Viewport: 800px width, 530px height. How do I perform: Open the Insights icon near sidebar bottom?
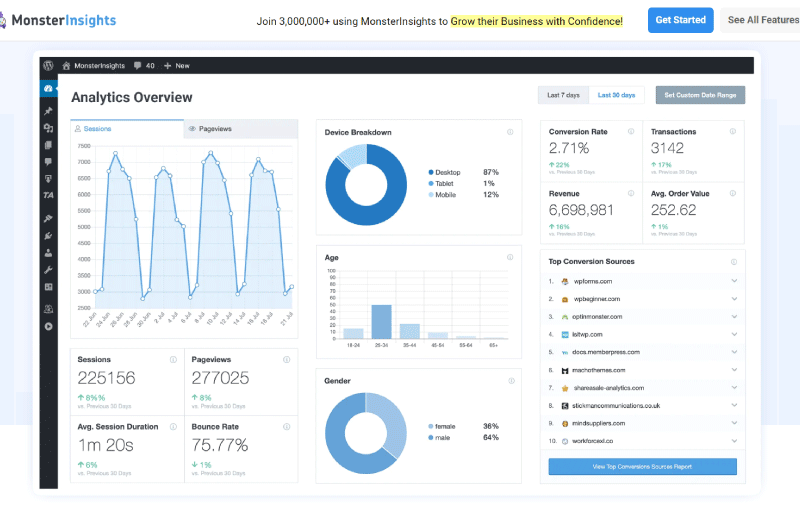(x=48, y=309)
